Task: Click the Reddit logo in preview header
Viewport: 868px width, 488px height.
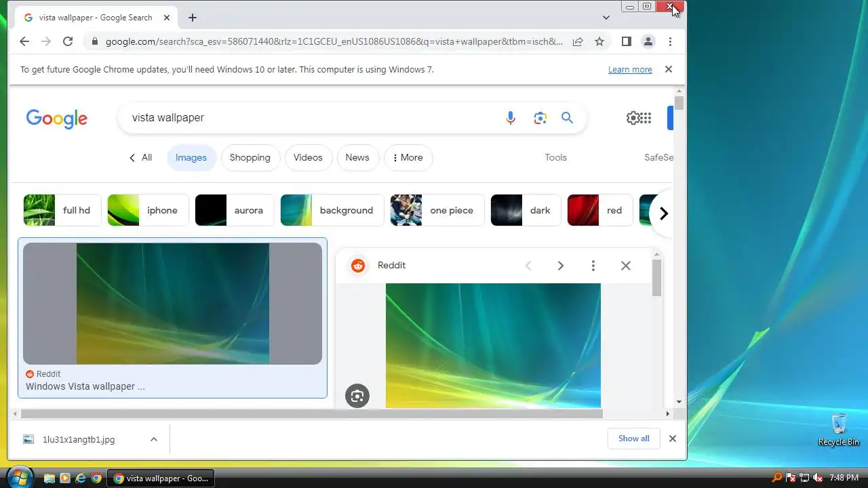Action: (358, 266)
